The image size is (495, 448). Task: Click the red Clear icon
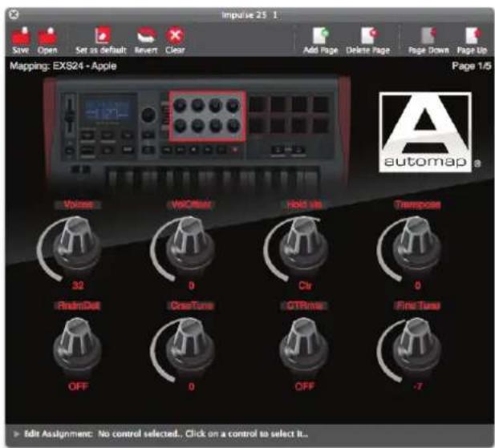coord(175,35)
